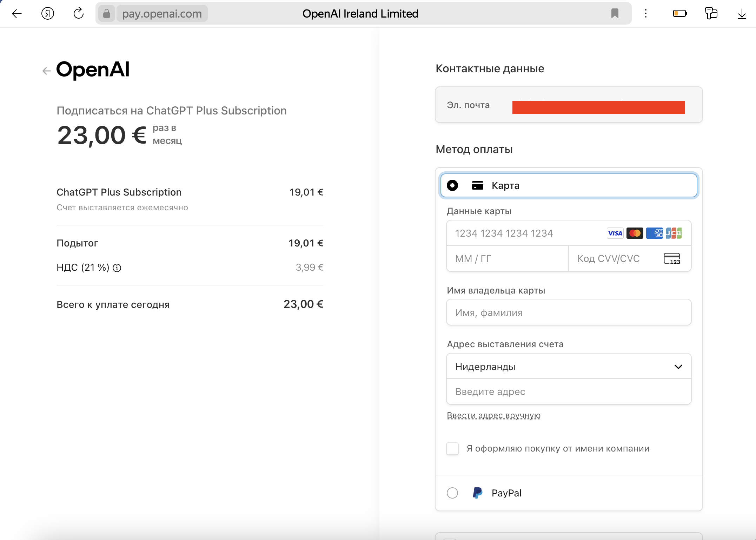Go back via arrow beside OpenAI logo

point(46,71)
